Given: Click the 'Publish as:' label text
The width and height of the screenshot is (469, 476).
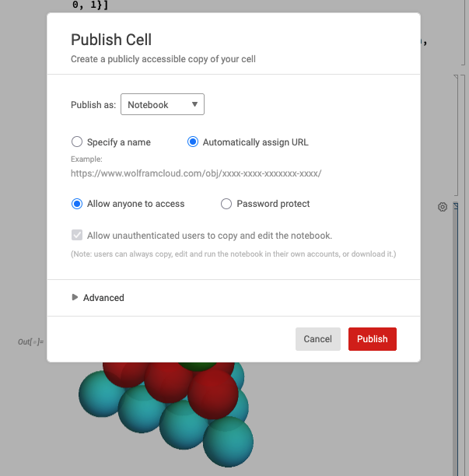Looking at the screenshot, I should (93, 104).
